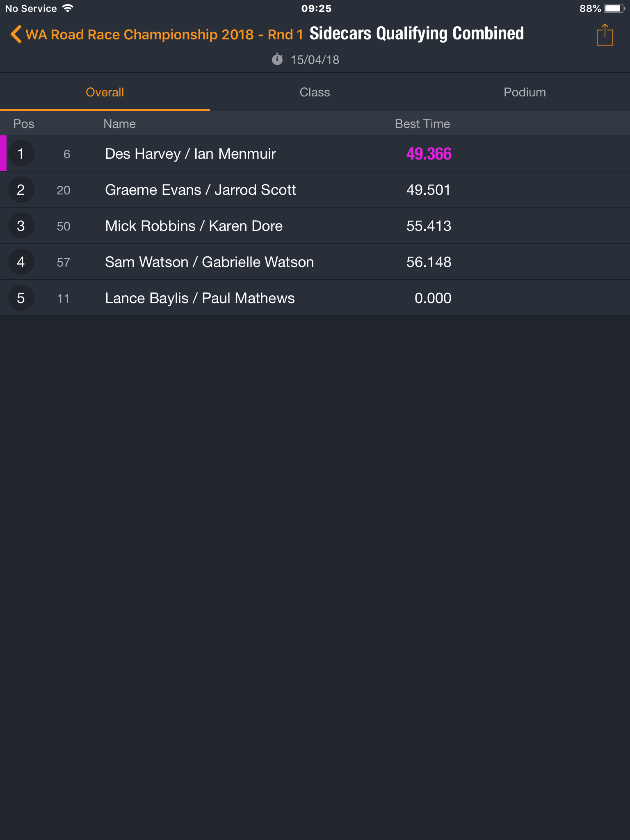This screenshot has height=840, width=630.
Task: Tap the purple 49.366 best time
Action: tap(429, 154)
